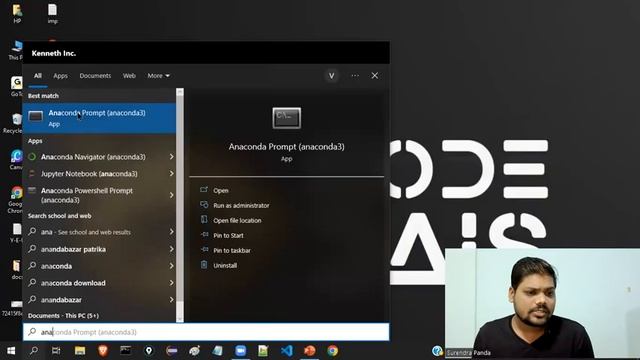The width and height of the screenshot is (640, 360).
Task: Switch to the Web search tab
Action: tap(129, 76)
